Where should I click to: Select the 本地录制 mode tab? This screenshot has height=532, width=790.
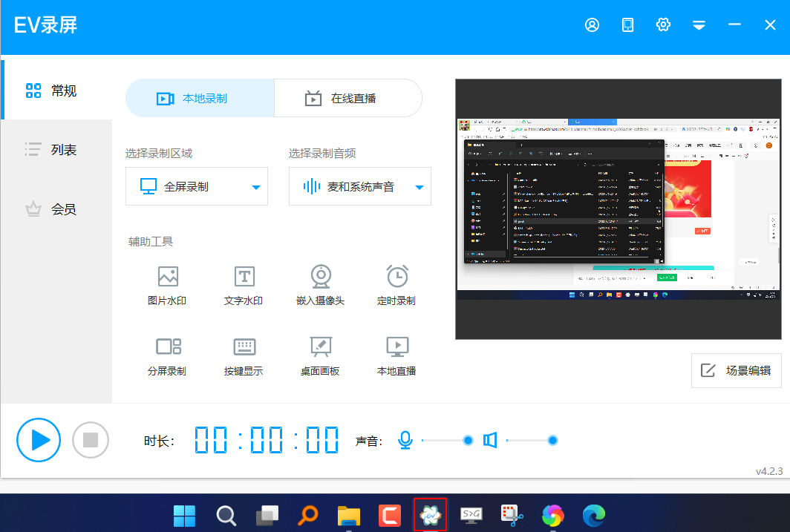[x=200, y=98]
